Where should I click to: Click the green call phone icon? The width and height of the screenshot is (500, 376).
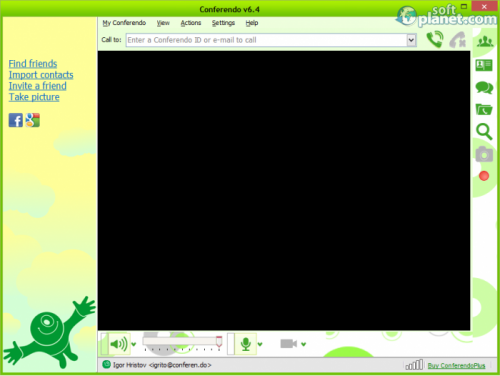pyautogui.click(x=435, y=39)
